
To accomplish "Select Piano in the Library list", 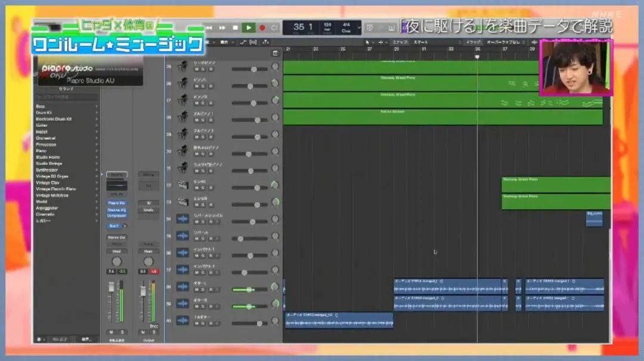I will coord(67,151).
